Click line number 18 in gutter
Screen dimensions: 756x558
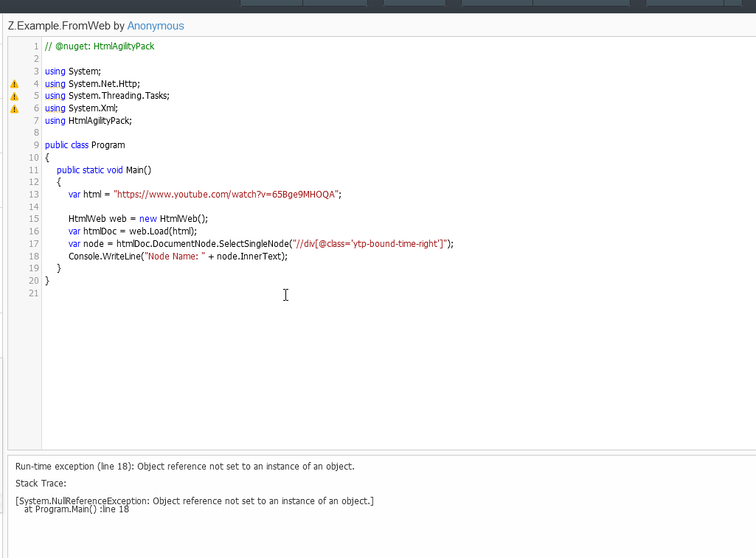34,257
